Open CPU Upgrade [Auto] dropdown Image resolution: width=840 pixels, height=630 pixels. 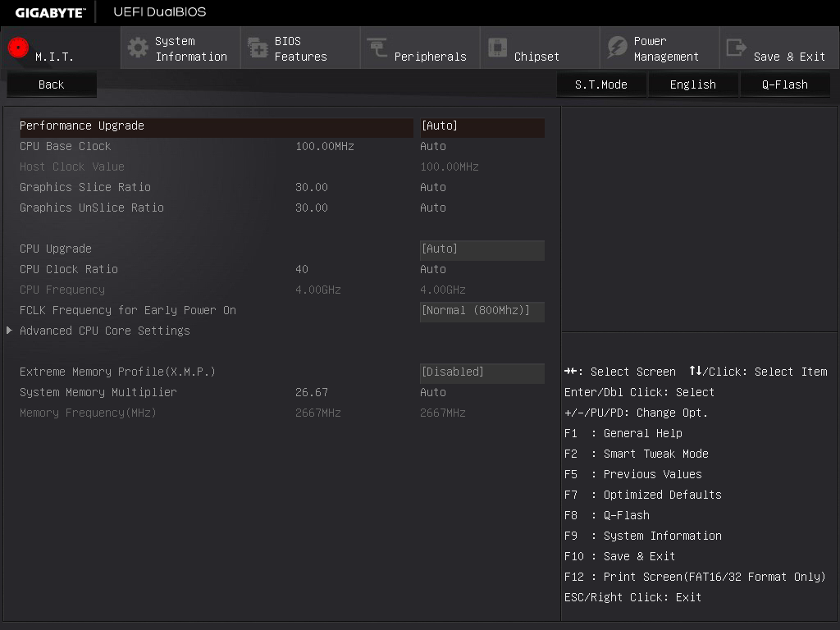pyautogui.click(x=482, y=249)
